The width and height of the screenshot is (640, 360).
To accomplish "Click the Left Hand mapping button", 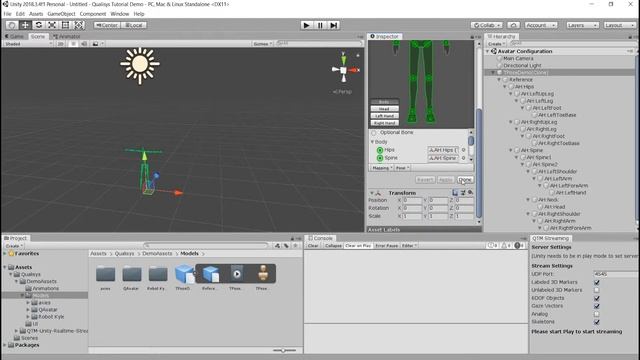I will 384,116.
